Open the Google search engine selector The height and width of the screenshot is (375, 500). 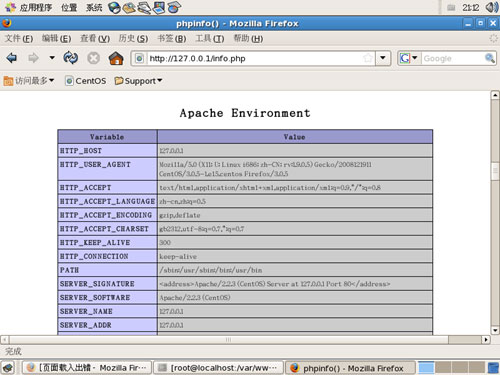tap(409, 58)
